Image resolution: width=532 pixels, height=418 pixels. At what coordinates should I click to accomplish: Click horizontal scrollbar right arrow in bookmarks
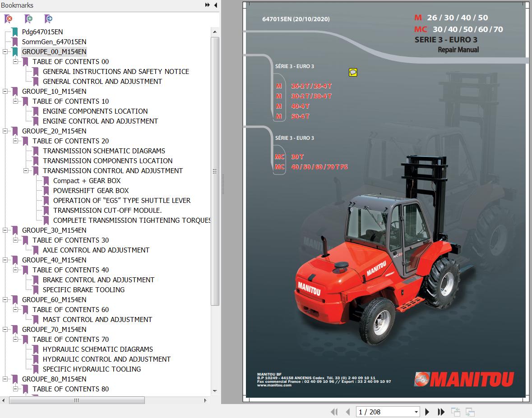point(205,400)
